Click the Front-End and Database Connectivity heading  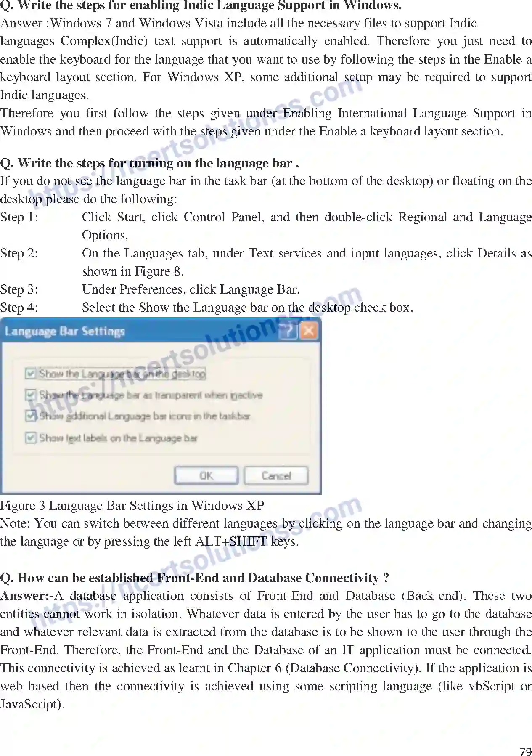click(x=194, y=578)
